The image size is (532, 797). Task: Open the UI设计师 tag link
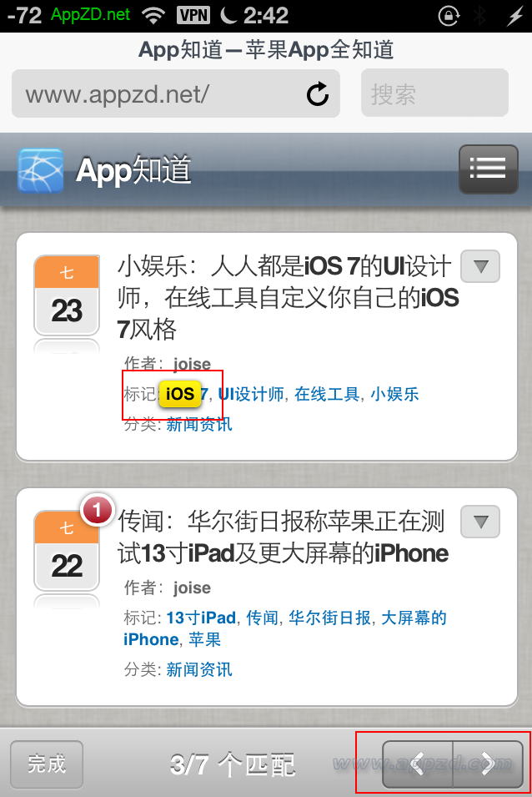[x=251, y=394]
